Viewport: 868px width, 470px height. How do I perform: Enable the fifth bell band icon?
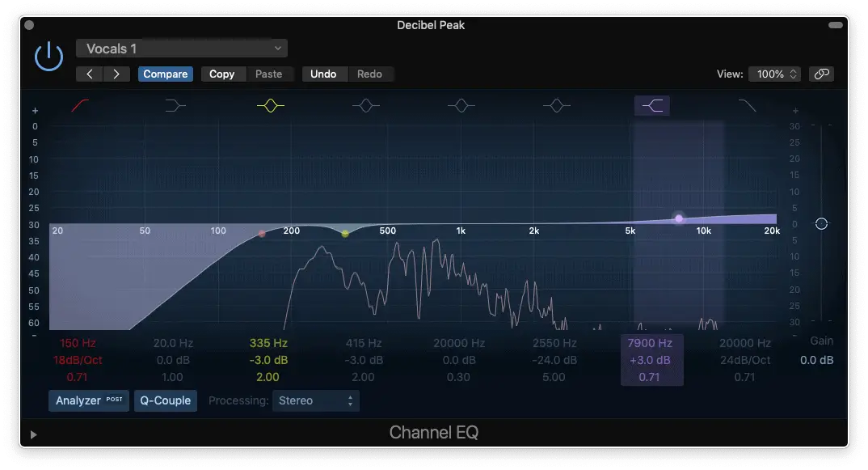pos(461,105)
